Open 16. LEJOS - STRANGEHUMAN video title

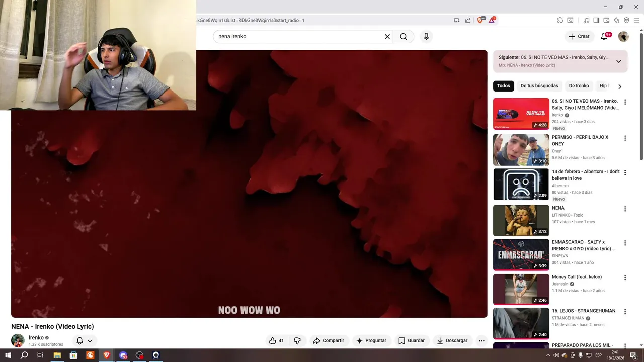pos(584,311)
